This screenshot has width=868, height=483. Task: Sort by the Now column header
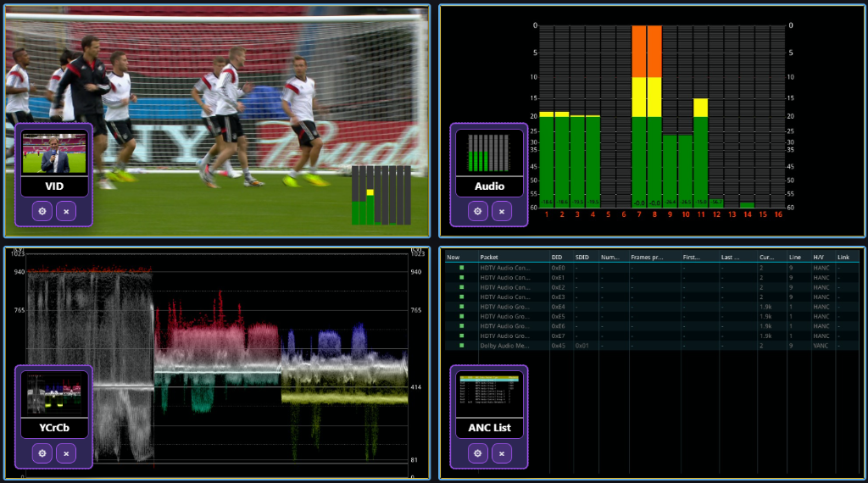(453, 258)
